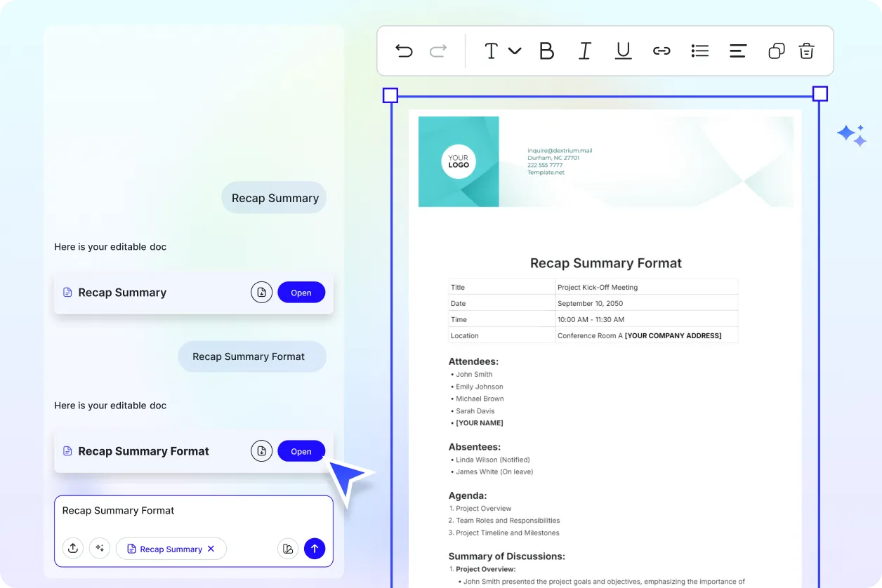The height and width of the screenshot is (588, 882).
Task: Click the AI sparkles icon beside the document
Action: coord(851,135)
